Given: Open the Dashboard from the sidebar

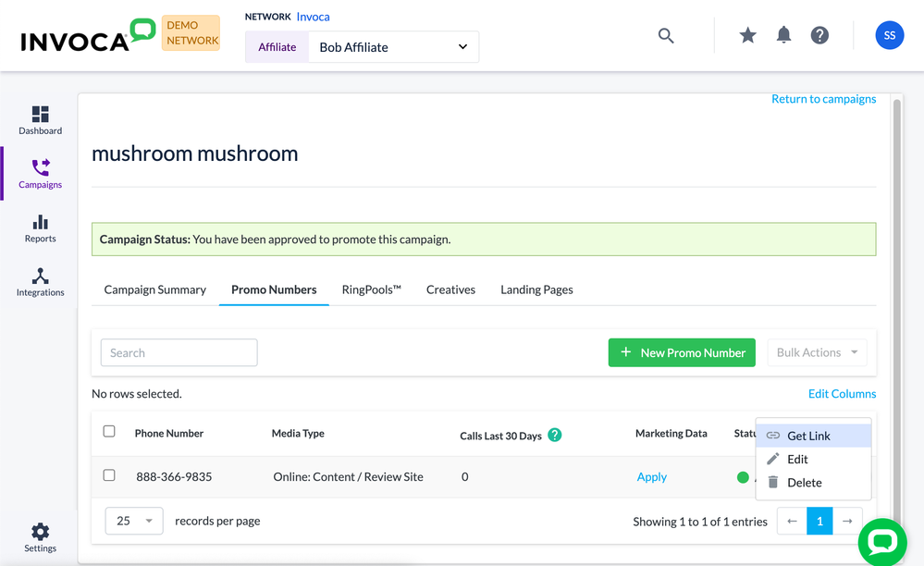Looking at the screenshot, I should tap(40, 120).
